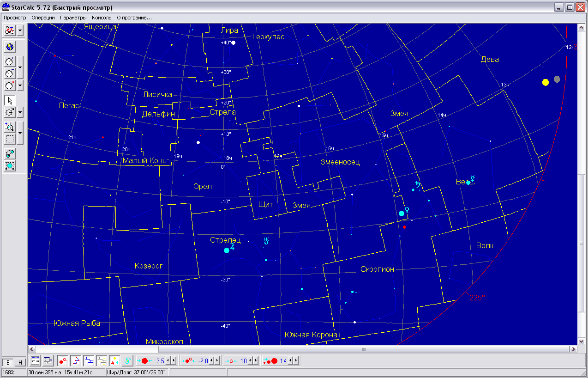Toggle constellation boundaries button
588x378 pixels.
coord(89,360)
